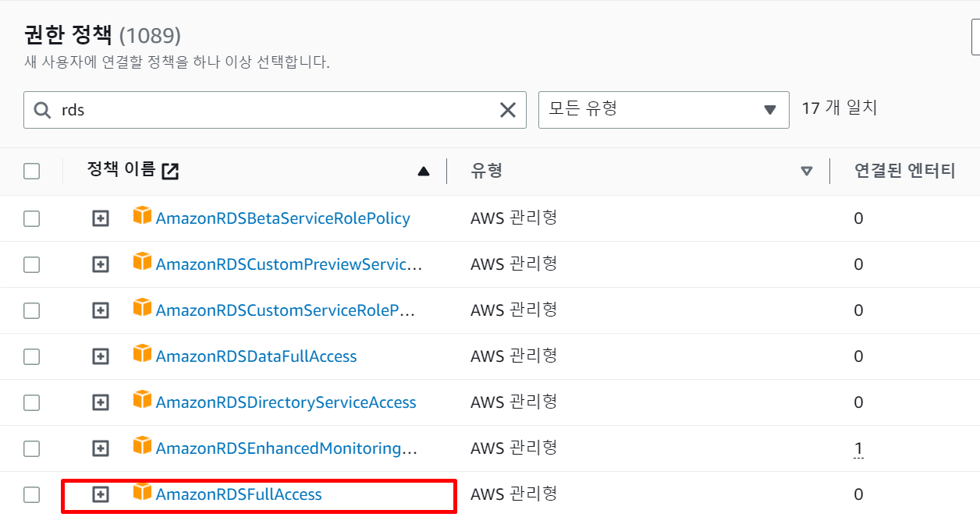Open the AmazonRDSCustomServiceRoleP… policy link
Viewport: 980px width, 517px height.
tap(286, 310)
